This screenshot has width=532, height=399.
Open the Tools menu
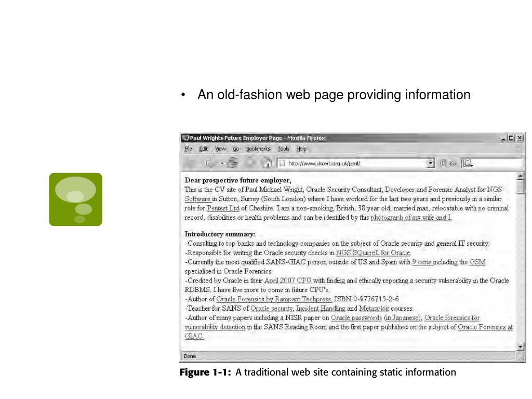click(283, 149)
